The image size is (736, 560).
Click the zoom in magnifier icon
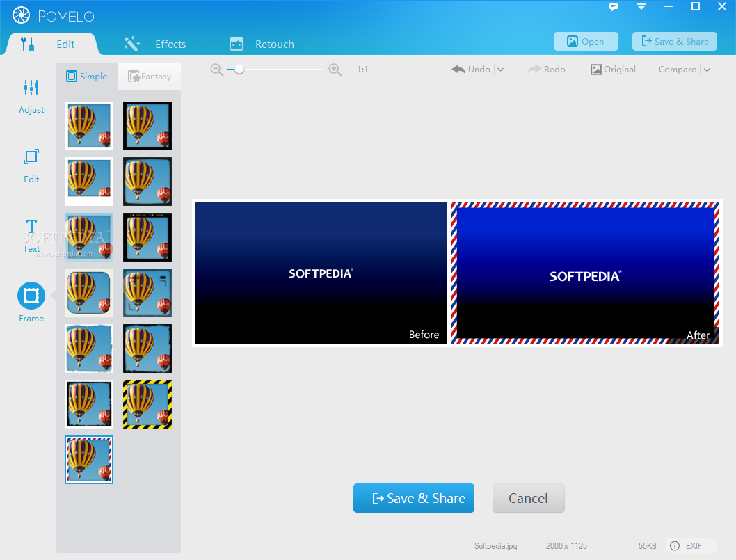(x=335, y=70)
